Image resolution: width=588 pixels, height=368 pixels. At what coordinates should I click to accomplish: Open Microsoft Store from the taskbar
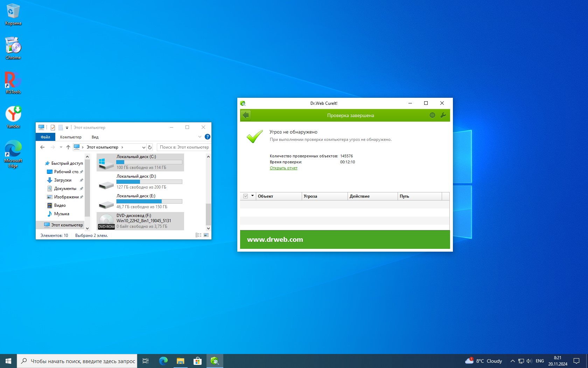point(197,361)
